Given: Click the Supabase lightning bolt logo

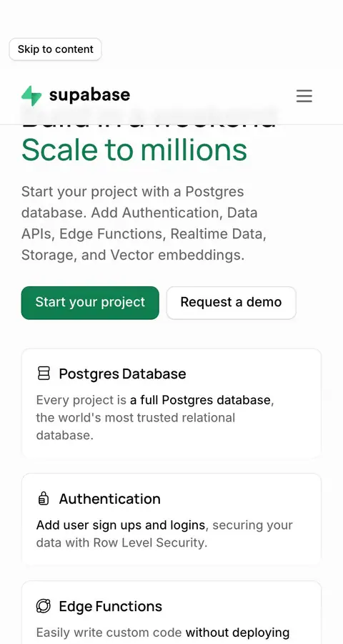Looking at the screenshot, I should (x=31, y=96).
